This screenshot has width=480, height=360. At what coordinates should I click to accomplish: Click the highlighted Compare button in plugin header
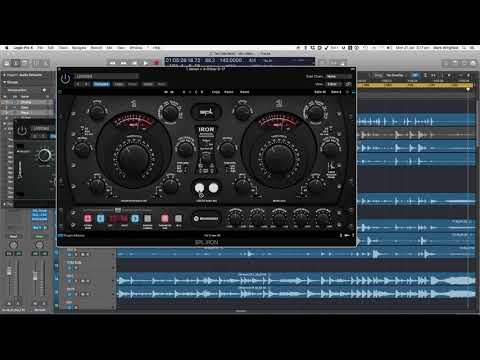[101, 84]
